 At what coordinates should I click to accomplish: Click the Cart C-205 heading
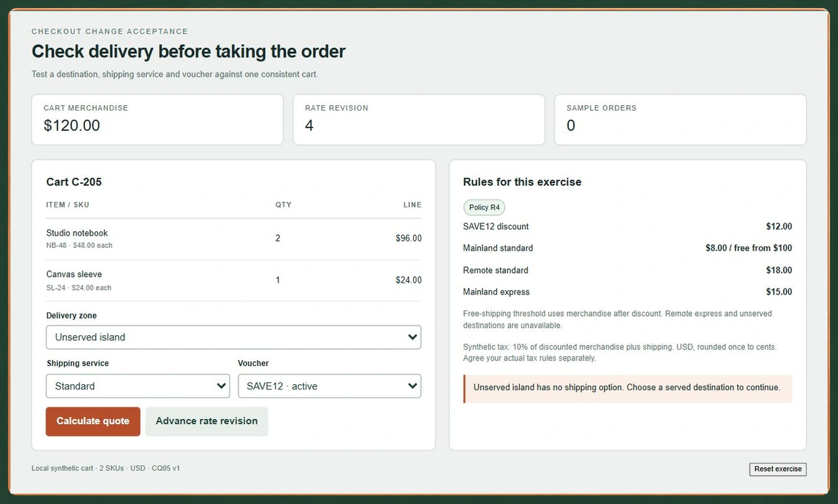click(x=74, y=182)
